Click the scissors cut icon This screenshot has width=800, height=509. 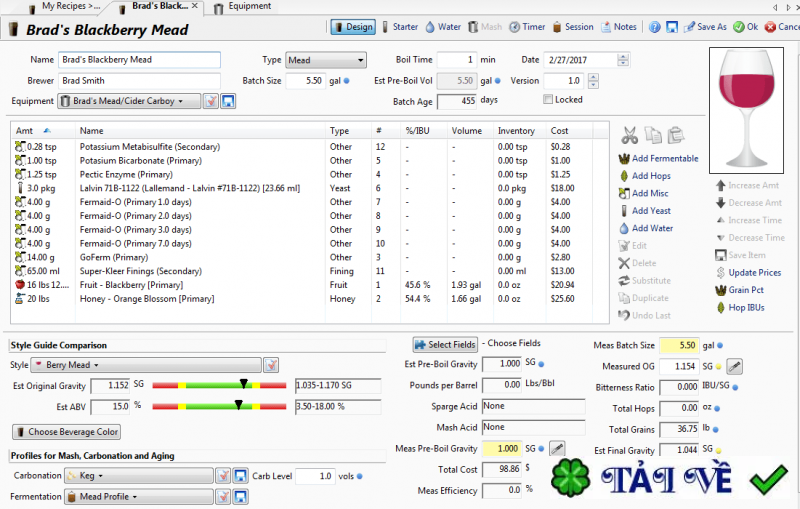629,135
